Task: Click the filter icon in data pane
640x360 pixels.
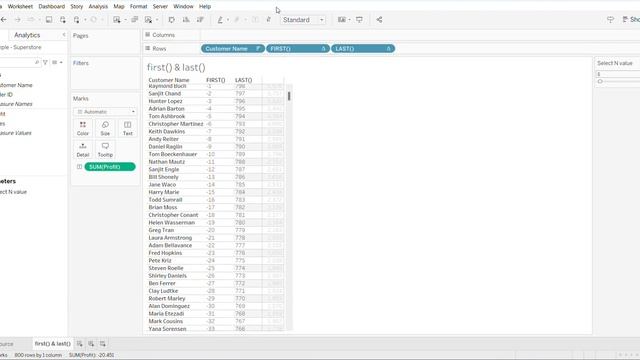Action: (x=45, y=62)
